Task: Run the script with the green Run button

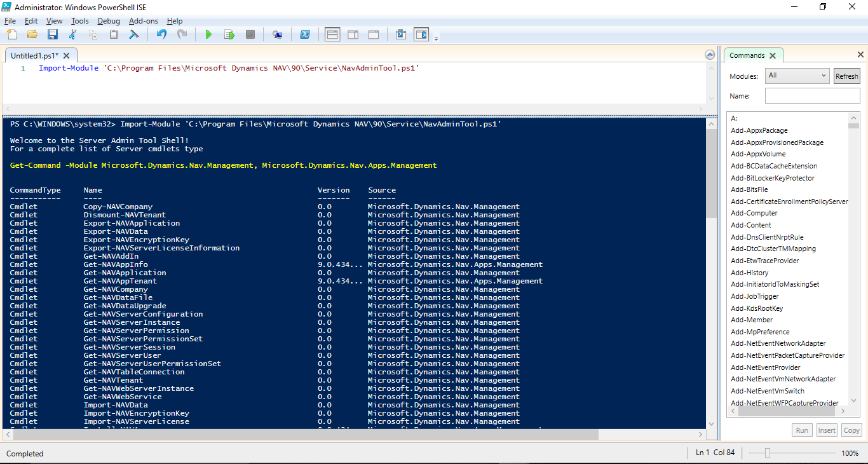Action: click(208, 34)
